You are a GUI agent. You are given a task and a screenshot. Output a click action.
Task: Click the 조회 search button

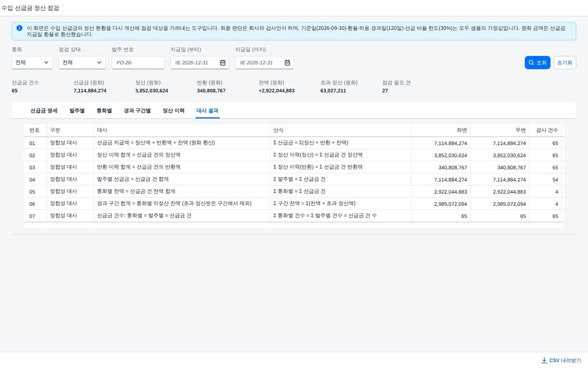coord(537,63)
